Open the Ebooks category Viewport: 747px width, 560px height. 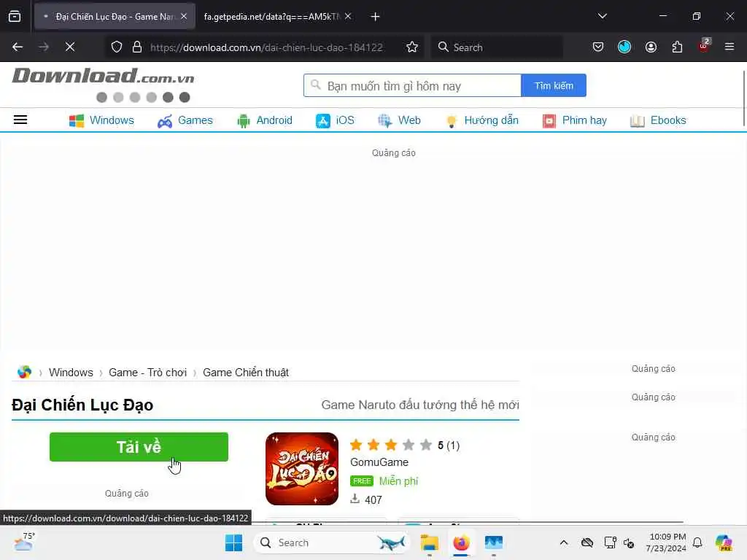(658, 120)
